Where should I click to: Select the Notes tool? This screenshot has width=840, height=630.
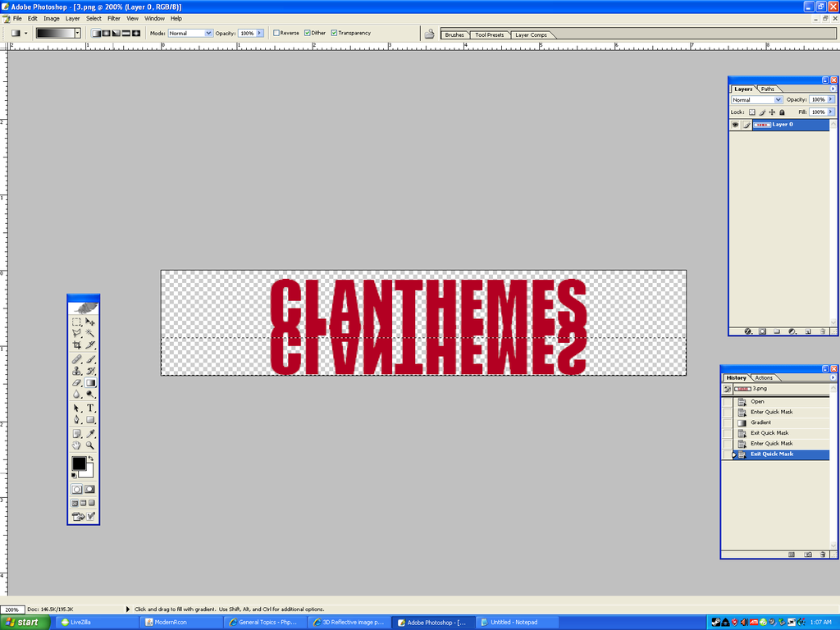(76, 433)
